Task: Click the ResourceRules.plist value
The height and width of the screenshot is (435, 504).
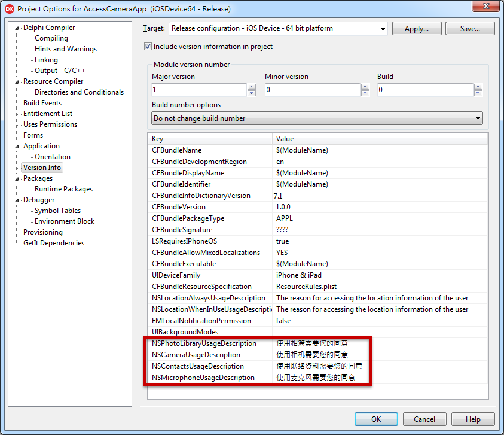Action: (306, 287)
